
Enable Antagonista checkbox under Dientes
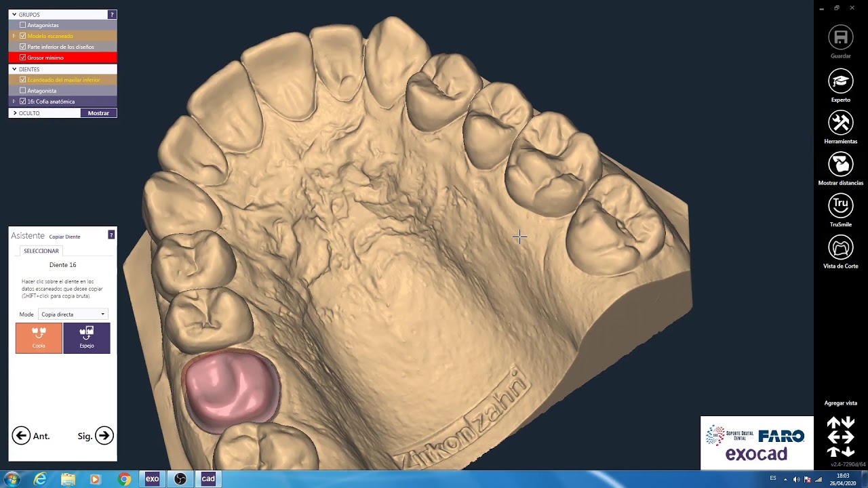[x=23, y=91]
